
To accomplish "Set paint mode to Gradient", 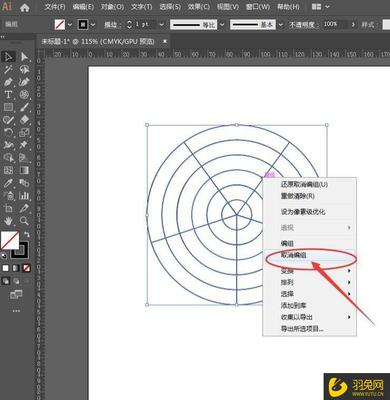I will pyautogui.click(x=16, y=268).
